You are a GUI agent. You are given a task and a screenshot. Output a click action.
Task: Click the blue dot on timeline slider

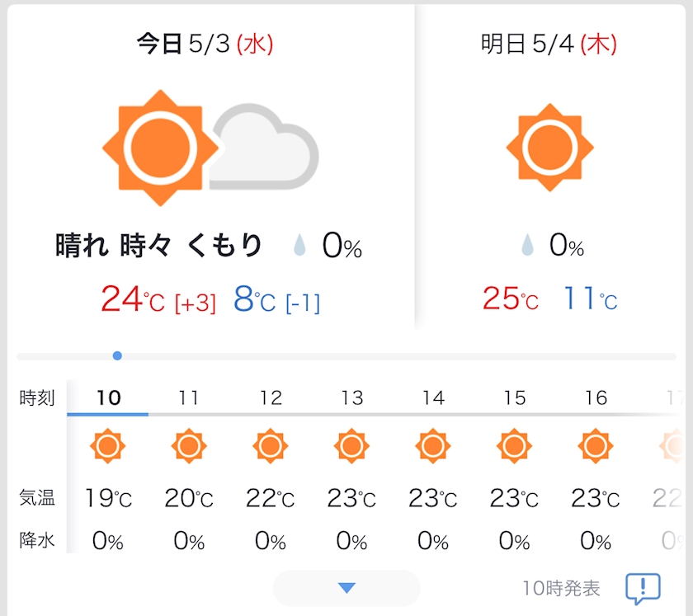(117, 355)
